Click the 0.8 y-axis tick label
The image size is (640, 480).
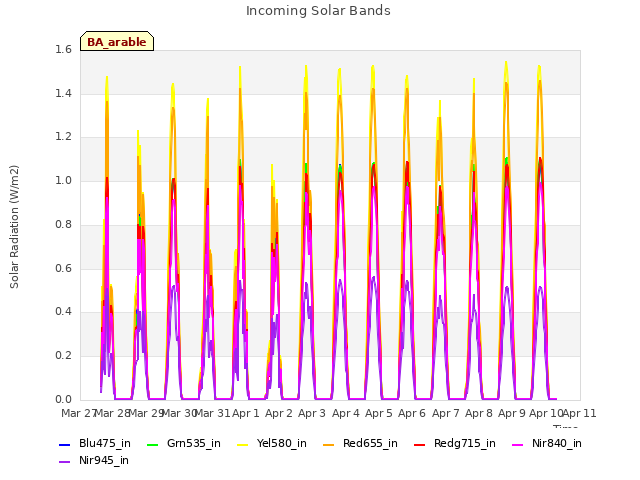[x=63, y=224]
